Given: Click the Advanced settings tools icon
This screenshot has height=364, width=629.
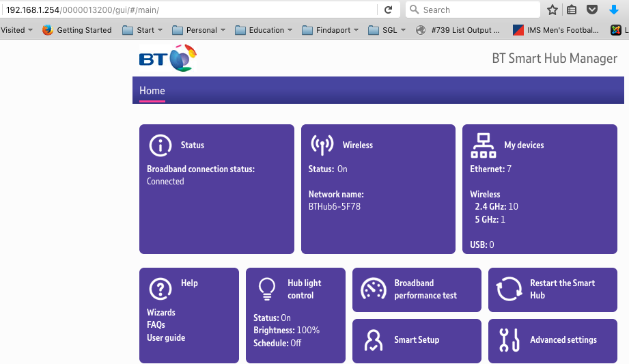Looking at the screenshot, I should click(509, 340).
